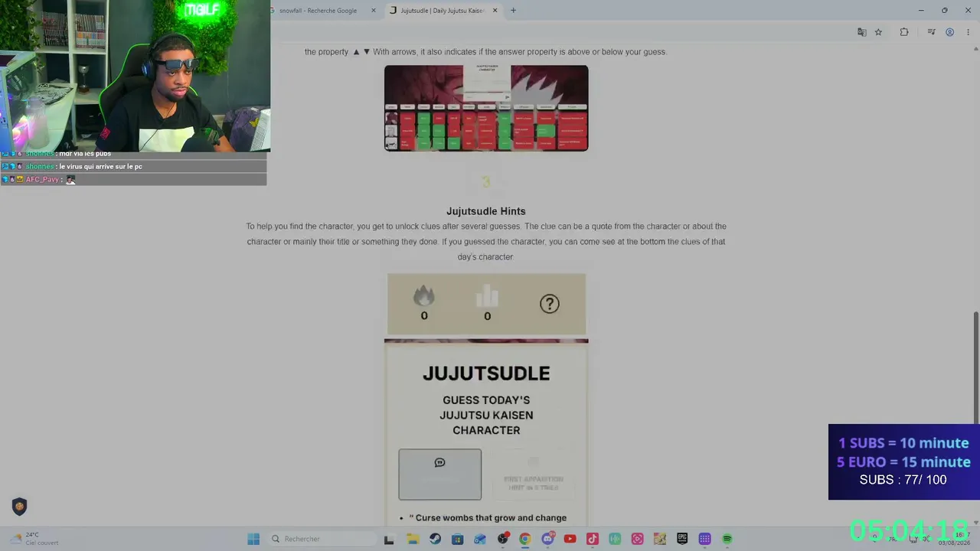Click the 'JUJUTSUDLE' game title
Image resolution: width=980 pixels, height=551 pixels.
pos(486,373)
